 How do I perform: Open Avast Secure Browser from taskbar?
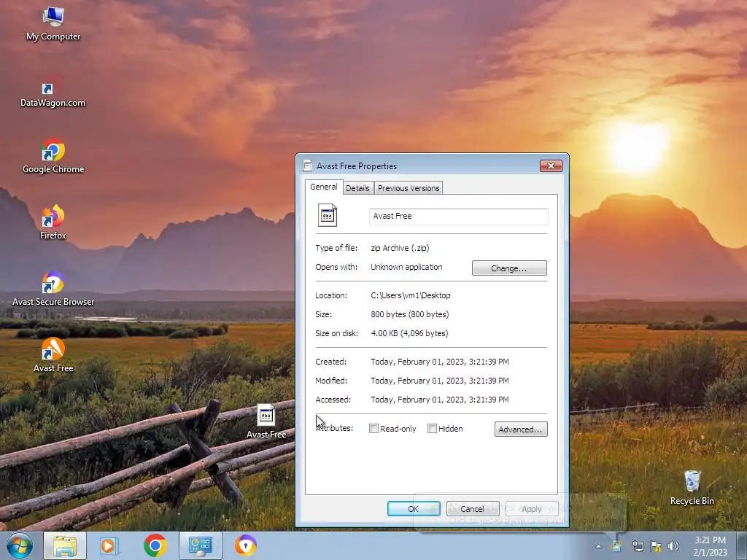point(246,545)
